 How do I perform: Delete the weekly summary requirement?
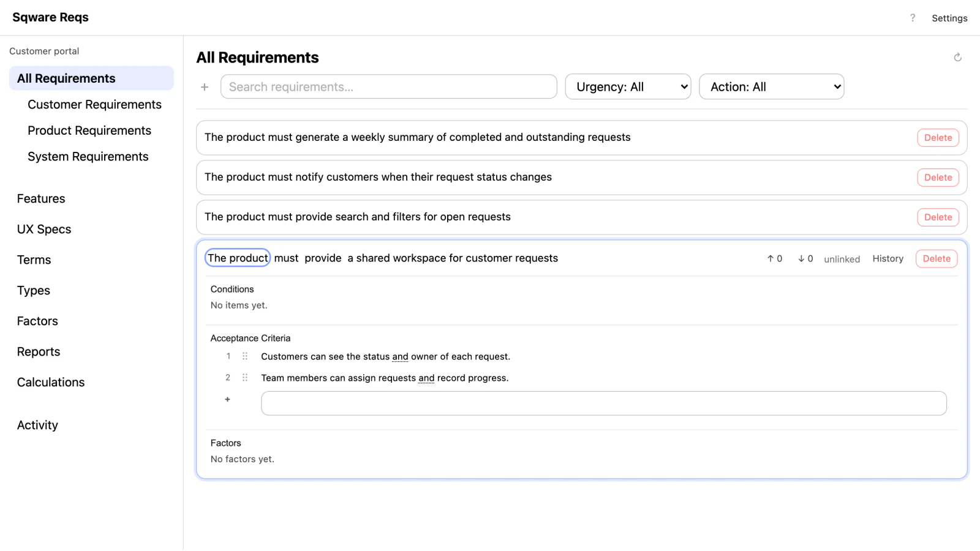coord(938,138)
